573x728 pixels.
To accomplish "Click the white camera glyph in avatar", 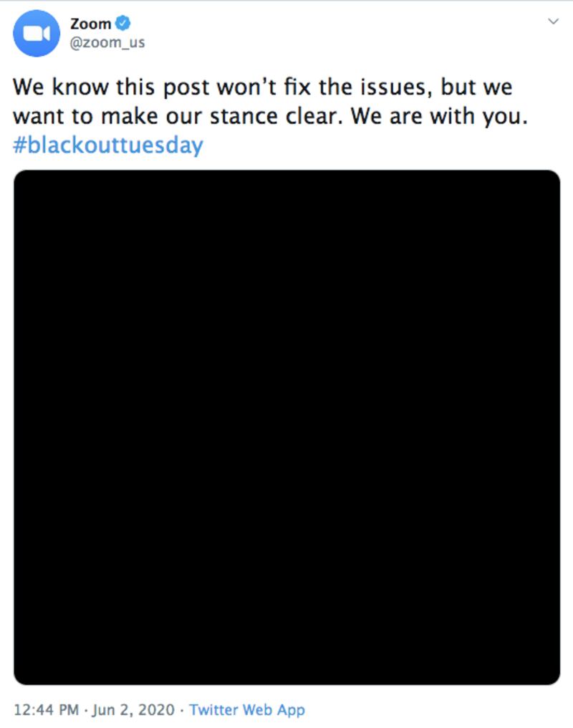I will point(37,34).
